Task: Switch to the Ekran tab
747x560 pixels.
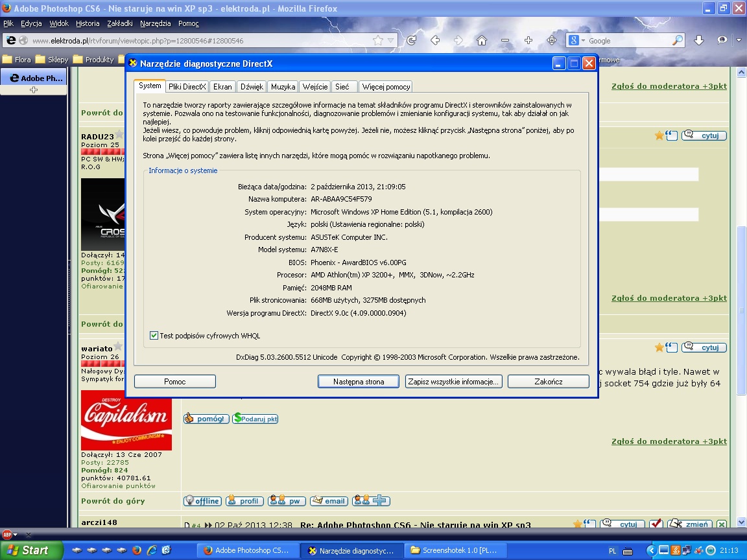Action: (x=222, y=87)
